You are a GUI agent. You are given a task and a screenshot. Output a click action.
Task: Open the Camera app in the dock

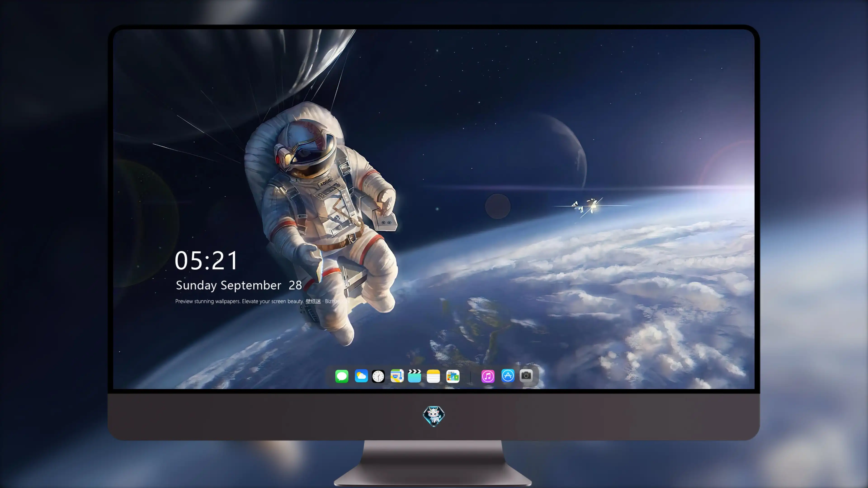coord(526,375)
